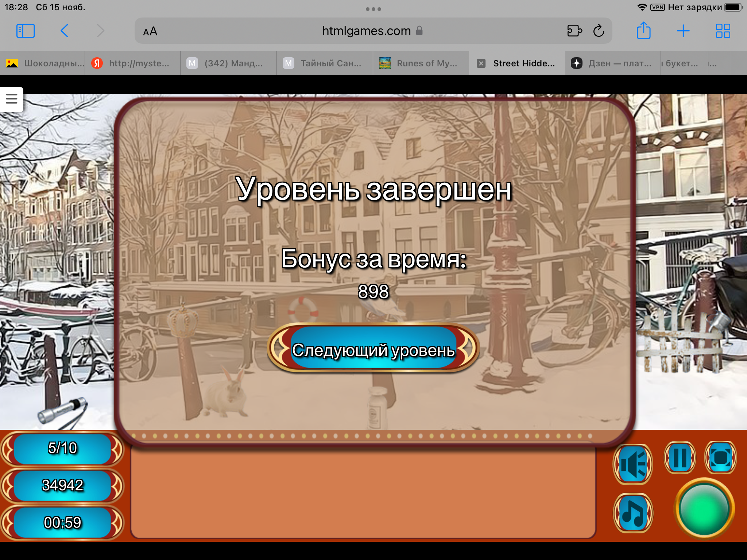Expand the three-dots multitasking menu

373,9
